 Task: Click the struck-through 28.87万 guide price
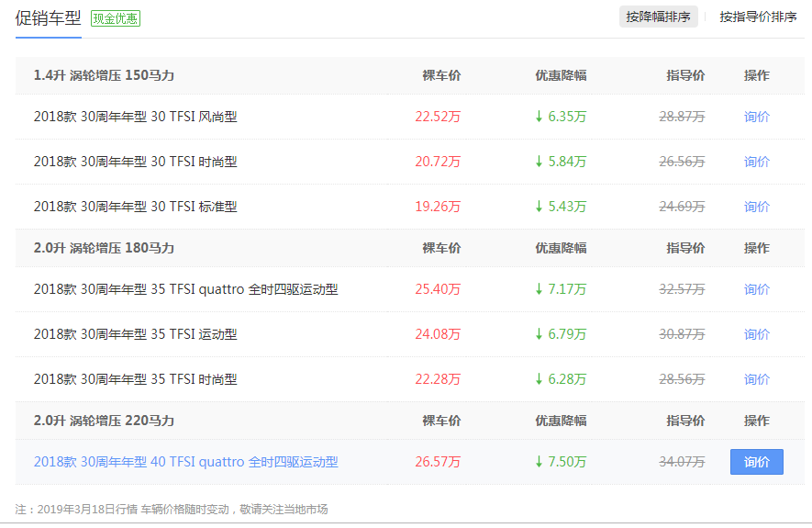tap(682, 117)
